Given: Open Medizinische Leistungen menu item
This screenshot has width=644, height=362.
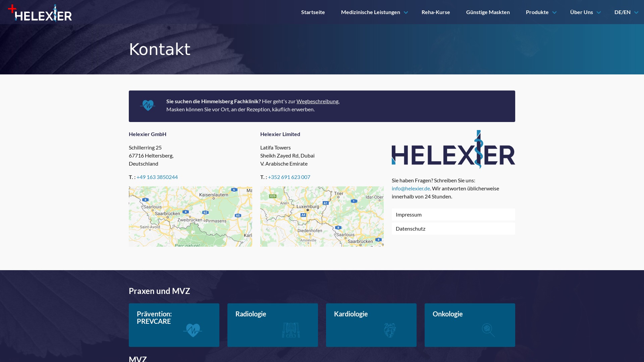Looking at the screenshot, I should click(x=371, y=12).
